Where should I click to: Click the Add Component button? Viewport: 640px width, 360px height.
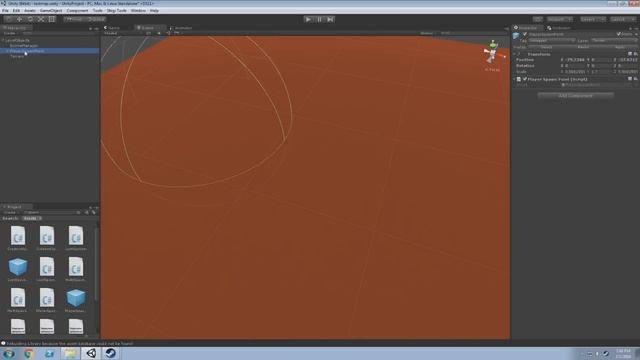coord(576,96)
